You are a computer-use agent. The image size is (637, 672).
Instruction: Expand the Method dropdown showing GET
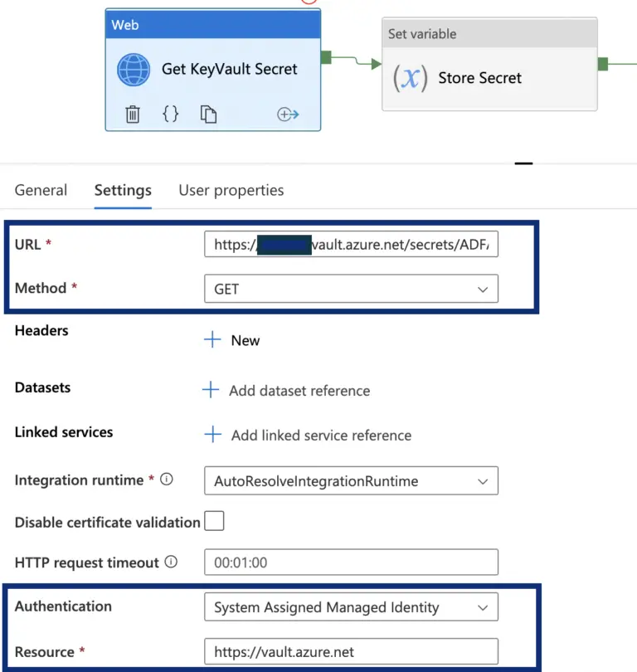click(351, 289)
